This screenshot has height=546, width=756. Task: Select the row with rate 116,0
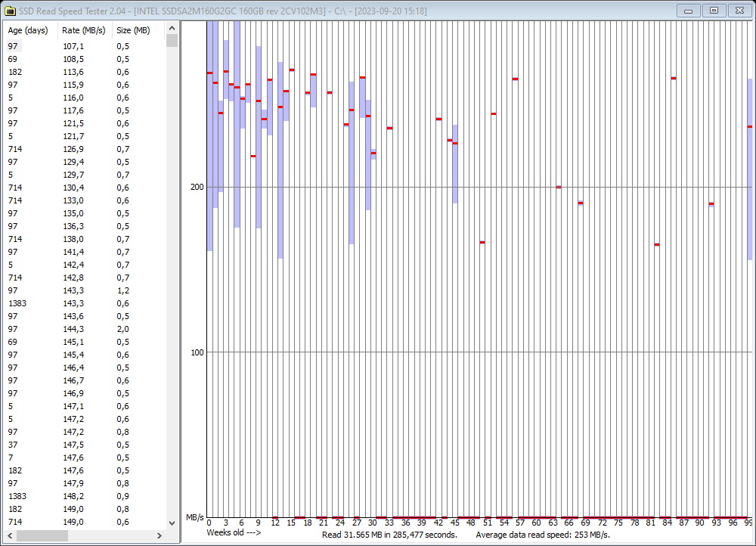click(85, 98)
